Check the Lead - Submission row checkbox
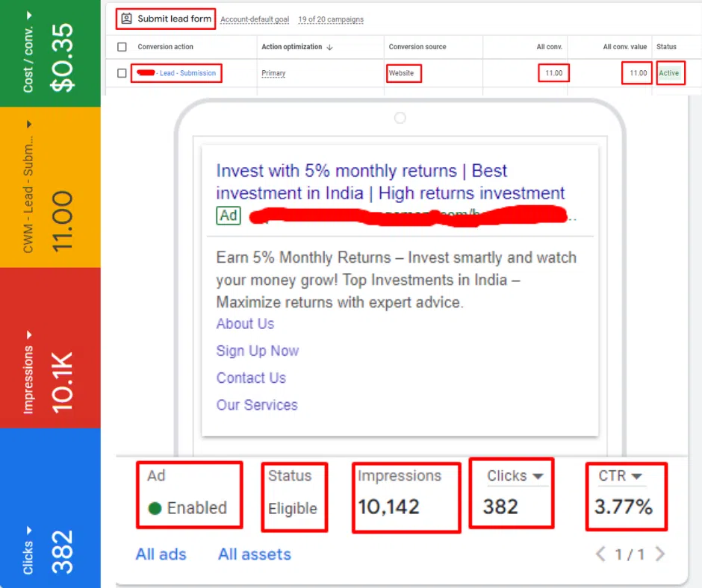 point(122,73)
